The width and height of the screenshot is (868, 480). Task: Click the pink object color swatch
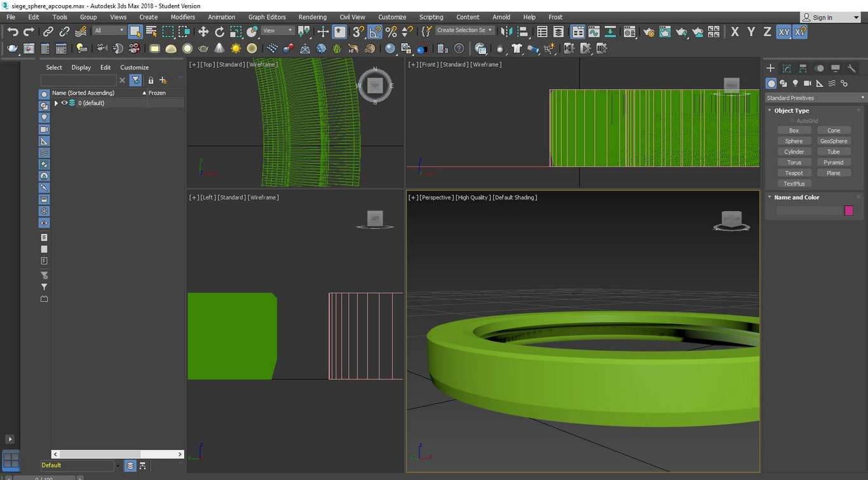point(848,210)
